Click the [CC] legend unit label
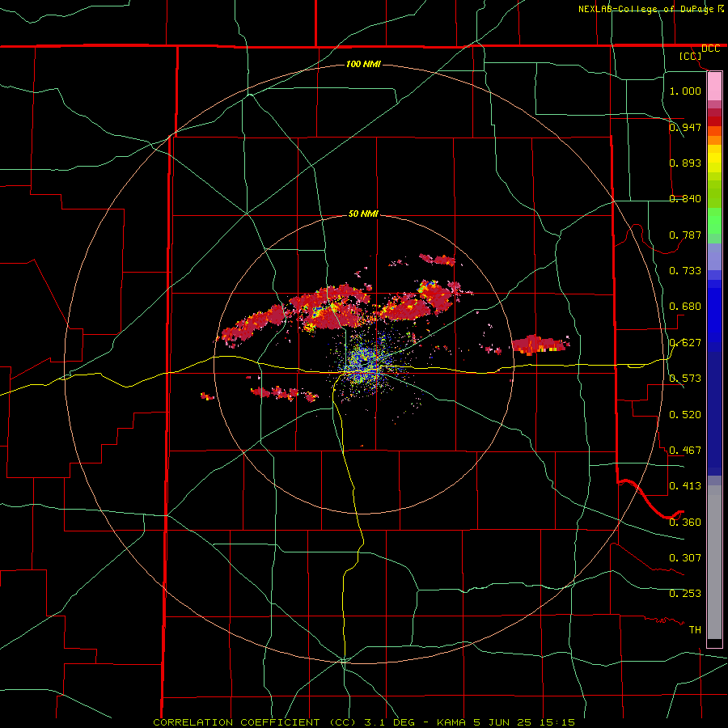 (x=691, y=56)
